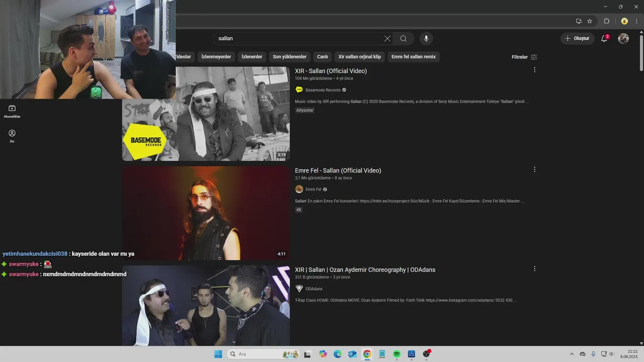This screenshot has width=644, height=362.
Task: Click taskbar Ara search box
Action: 263,354
